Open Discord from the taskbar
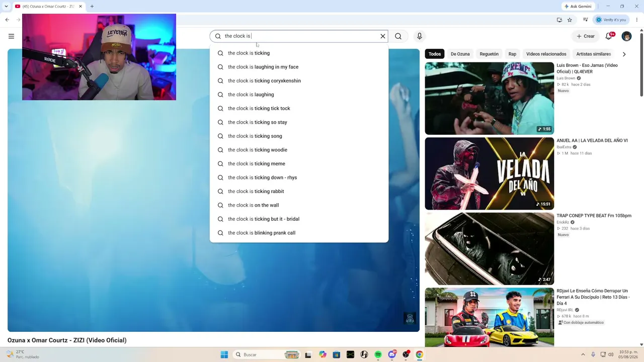The height and width of the screenshot is (362, 644). 392,354
